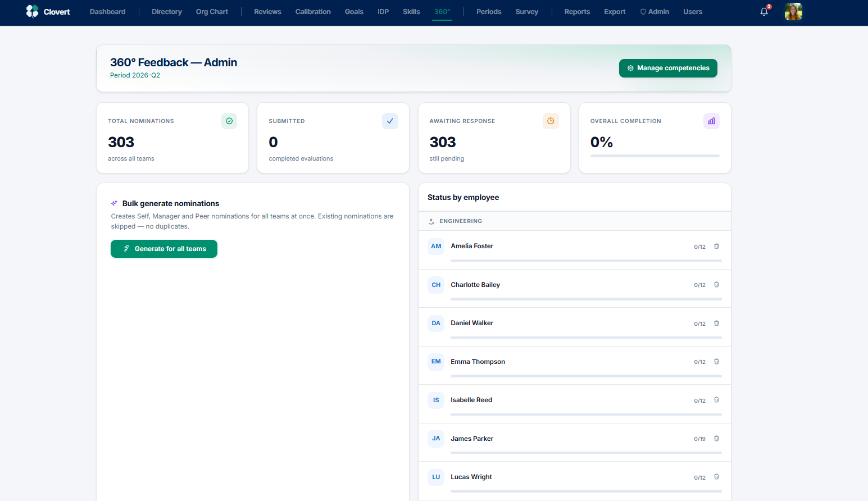
Task: Click the Engineering team icon
Action: coord(431,221)
